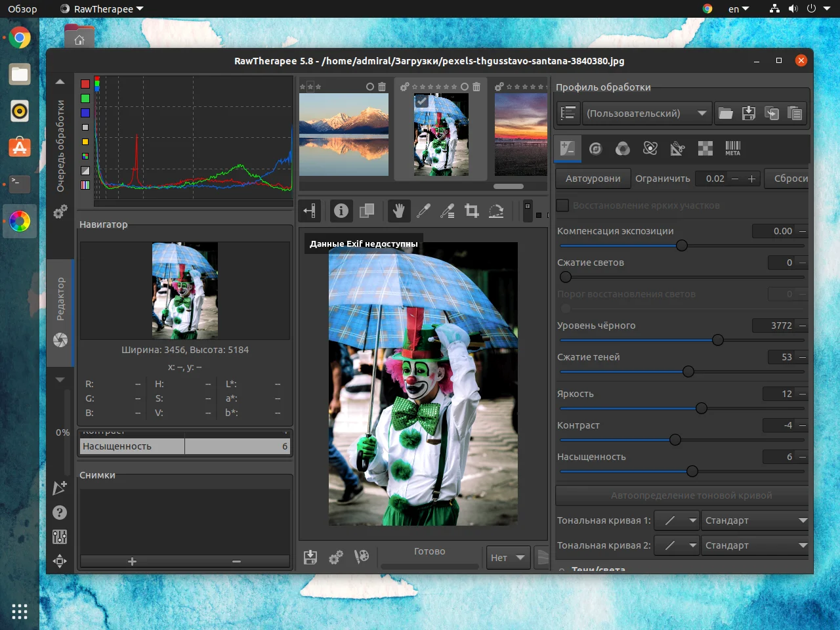This screenshot has width=840, height=630.
Task: Open 'Тональная кривая 1' Стандарт dropdown
Action: [x=755, y=520]
